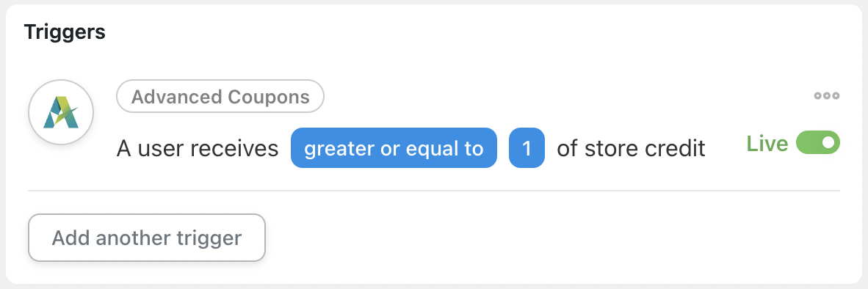The width and height of the screenshot is (868, 289).
Task: Add another trigger to the recipe
Action: (x=147, y=238)
